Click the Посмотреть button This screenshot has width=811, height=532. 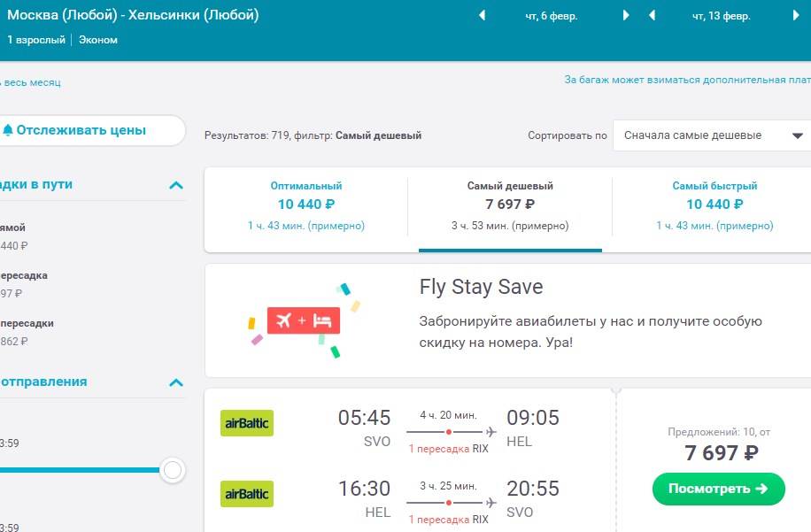tap(718, 489)
